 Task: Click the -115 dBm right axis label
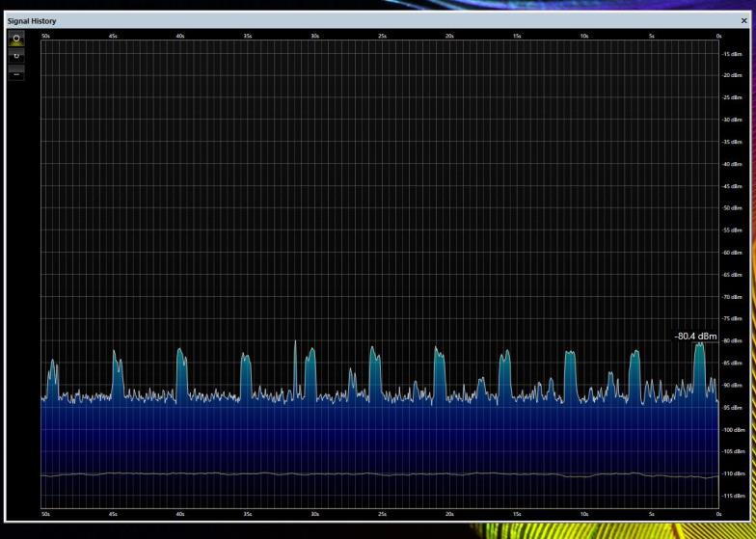[x=733, y=496]
